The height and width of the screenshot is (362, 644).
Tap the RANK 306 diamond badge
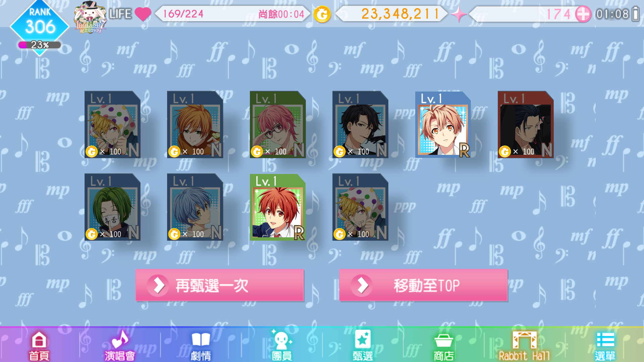40,24
